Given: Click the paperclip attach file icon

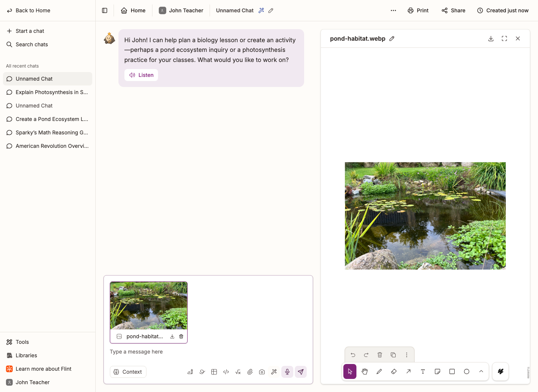Looking at the screenshot, I should coord(250,372).
